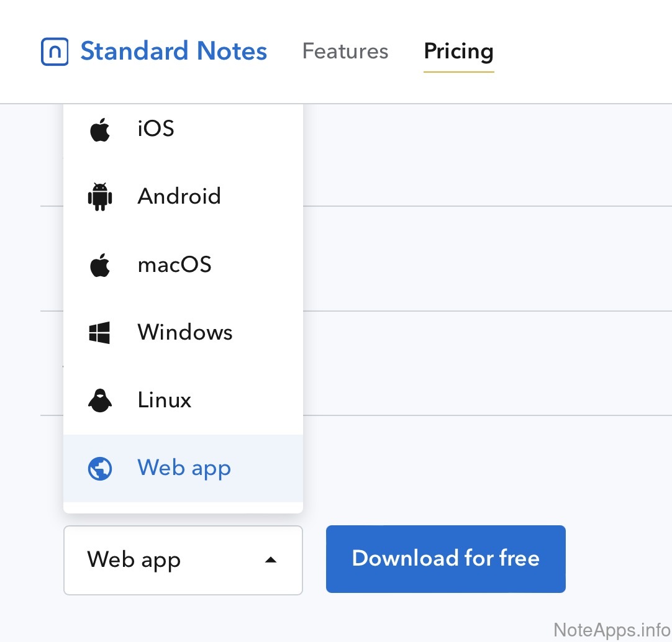Select the highlighted Web app list label
This screenshot has height=642, width=672.
tap(184, 468)
